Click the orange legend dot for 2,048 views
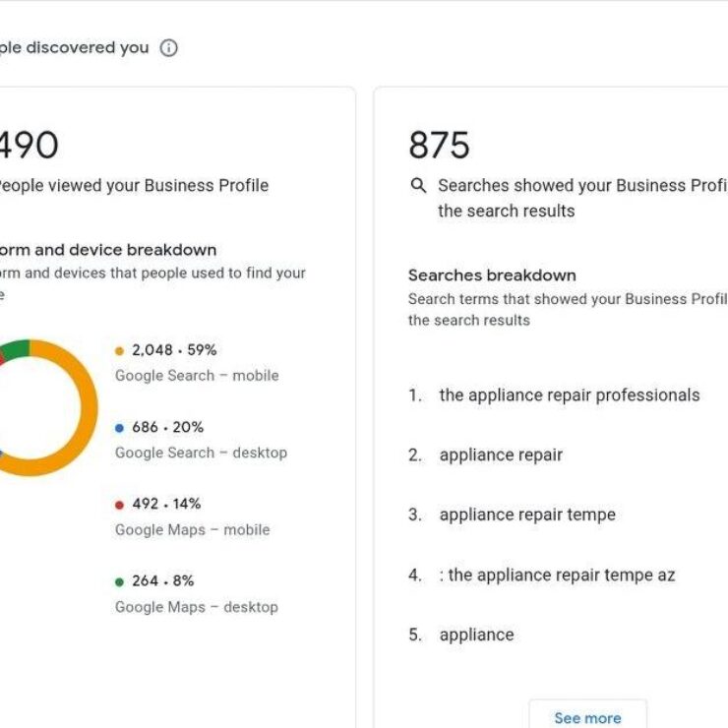Screen dimensions: 728x728 pyautogui.click(x=120, y=350)
